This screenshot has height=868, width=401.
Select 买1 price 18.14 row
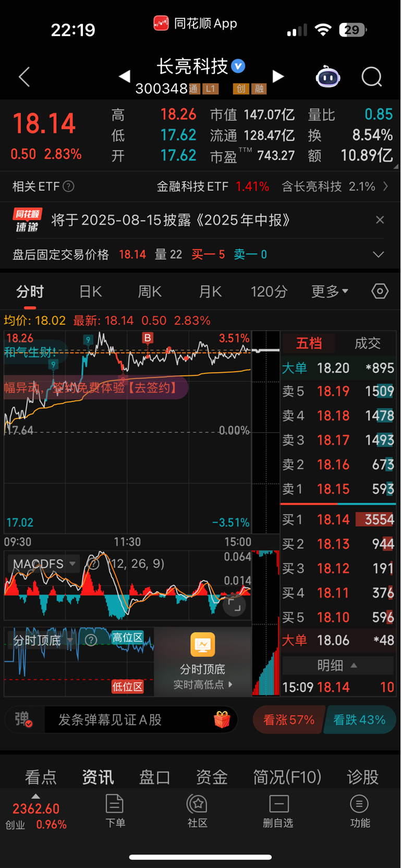coord(338,519)
